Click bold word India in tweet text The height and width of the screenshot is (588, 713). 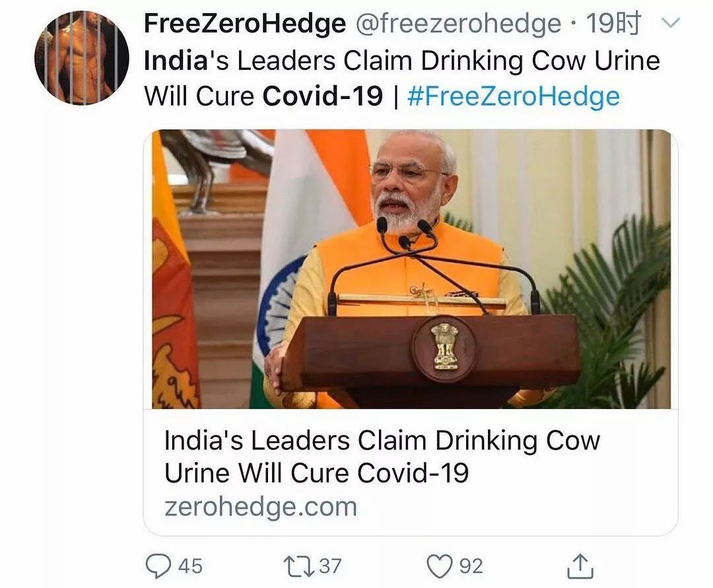pyautogui.click(x=176, y=61)
